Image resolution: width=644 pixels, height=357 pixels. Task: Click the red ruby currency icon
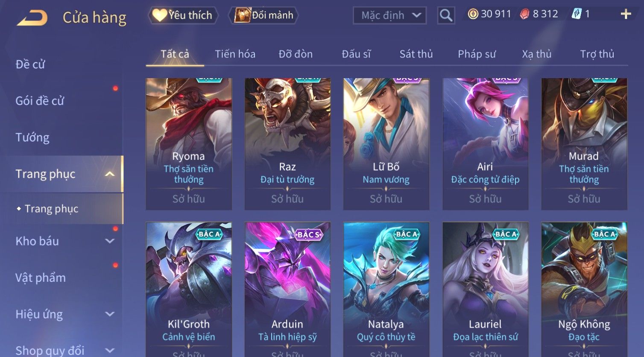pyautogui.click(x=524, y=14)
